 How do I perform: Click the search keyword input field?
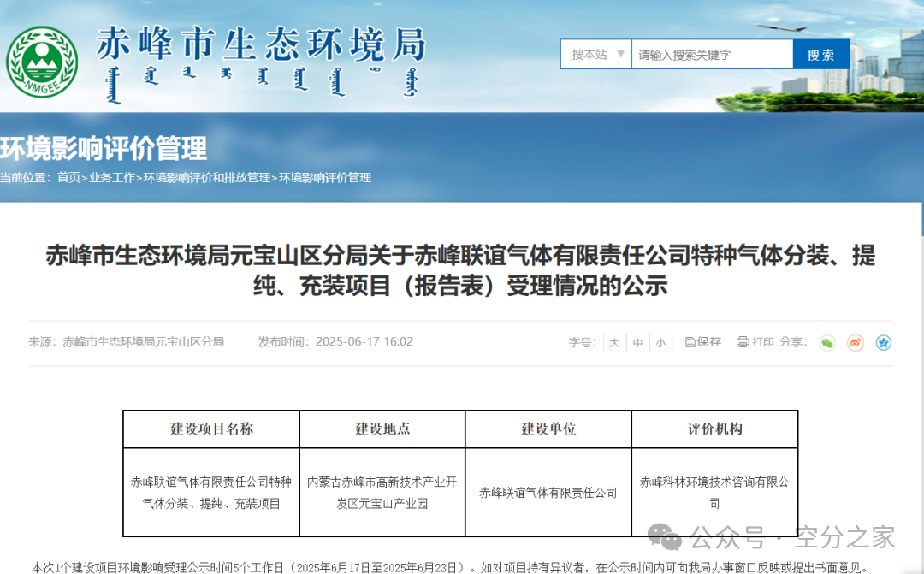point(712,54)
